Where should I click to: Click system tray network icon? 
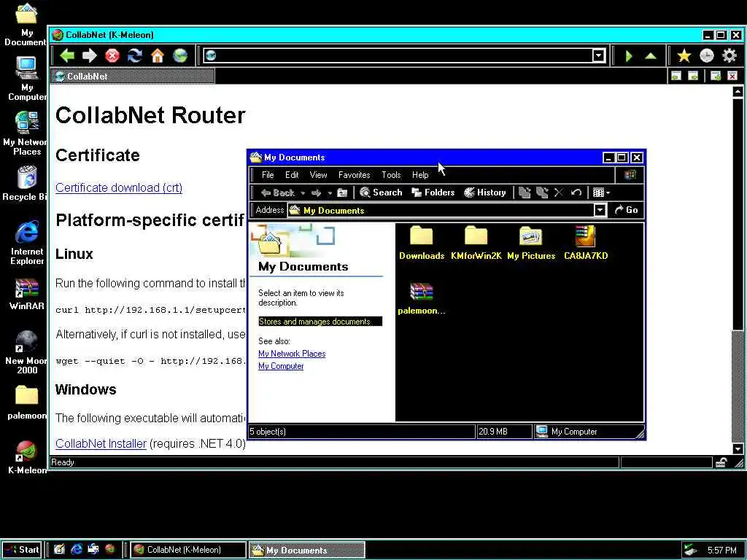tap(690, 550)
